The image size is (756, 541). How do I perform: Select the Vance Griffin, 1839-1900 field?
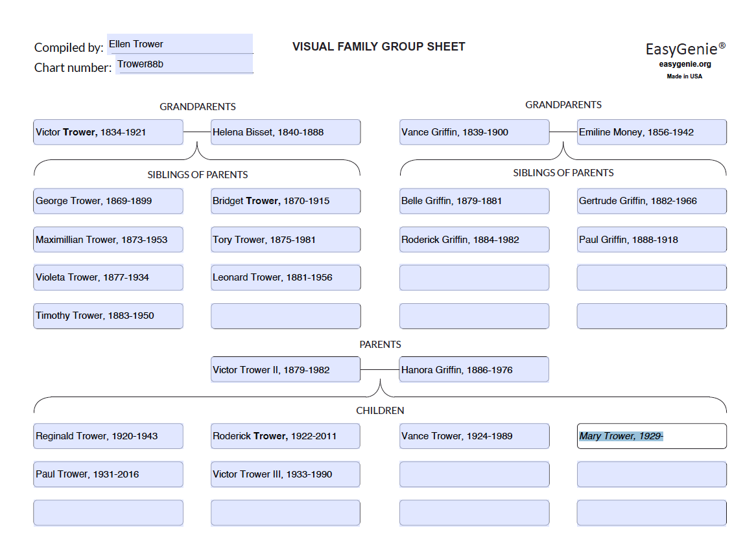pos(474,132)
